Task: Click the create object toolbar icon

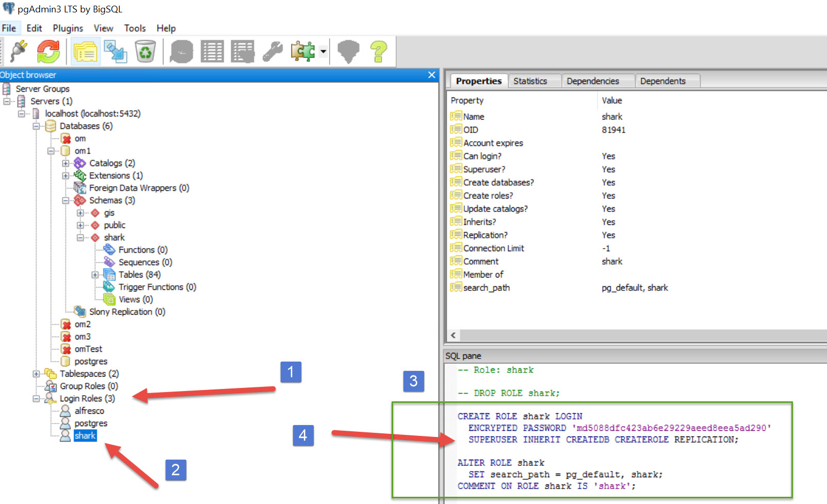Action: pyautogui.click(x=116, y=51)
